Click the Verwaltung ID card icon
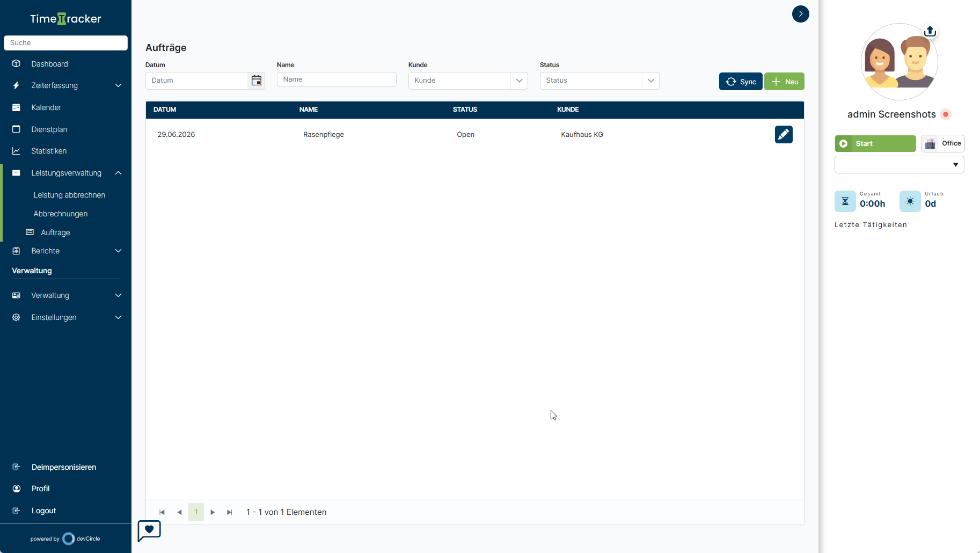980x553 pixels. coord(16,295)
